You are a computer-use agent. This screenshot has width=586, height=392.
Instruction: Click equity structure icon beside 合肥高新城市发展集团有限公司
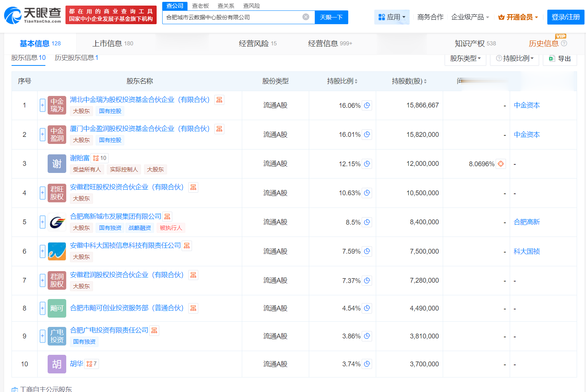click(x=167, y=217)
